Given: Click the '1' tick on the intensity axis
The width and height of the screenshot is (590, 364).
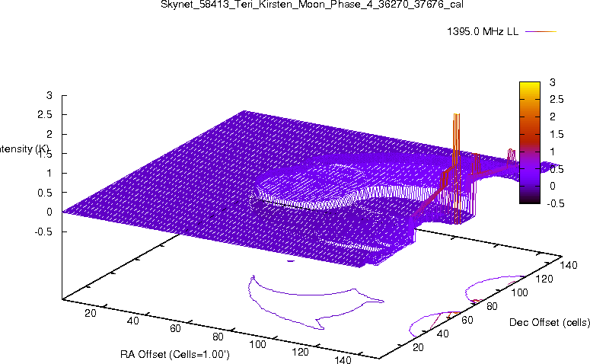Looking at the screenshot, I should [49, 173].
